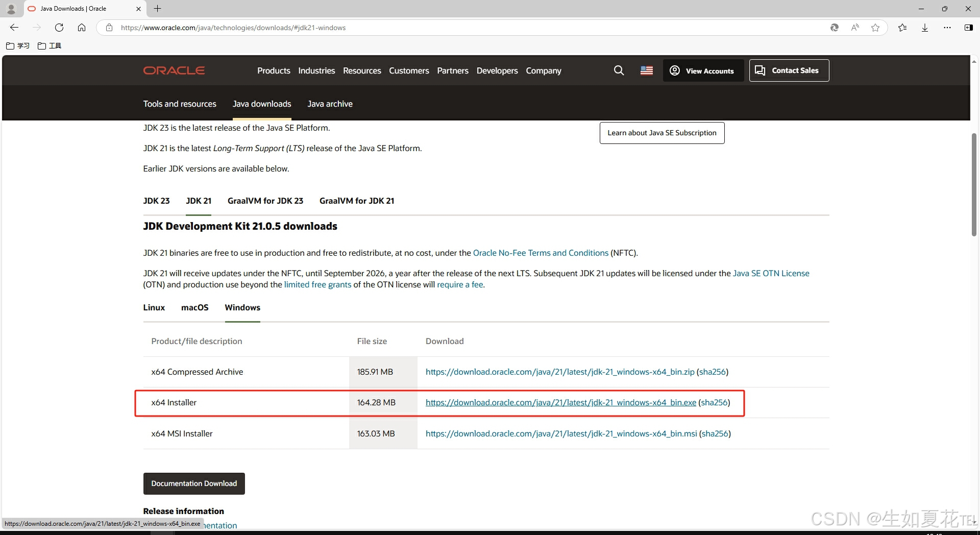Close the Java Downloads tab
Viewport: 980px width, 535px height.
coord(138,9)
